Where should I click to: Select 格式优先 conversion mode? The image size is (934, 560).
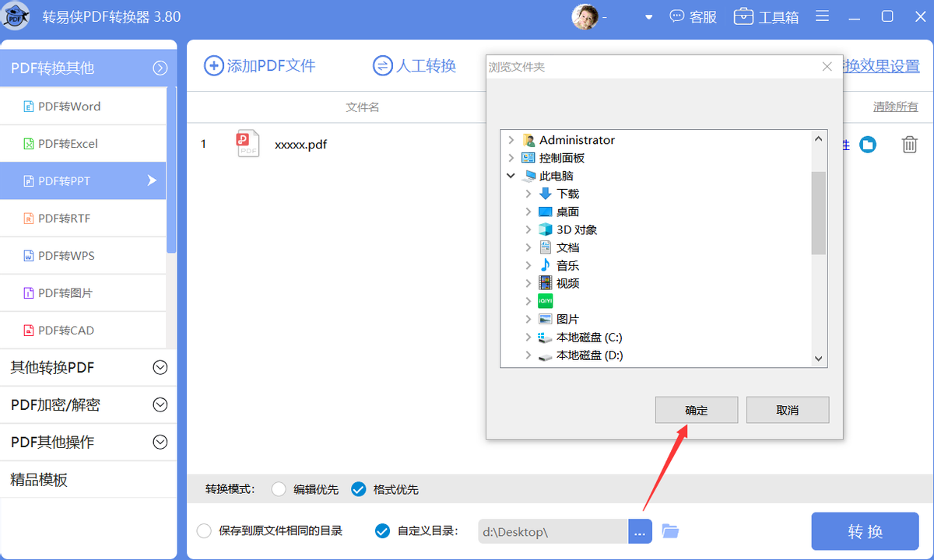coord(358,489)
